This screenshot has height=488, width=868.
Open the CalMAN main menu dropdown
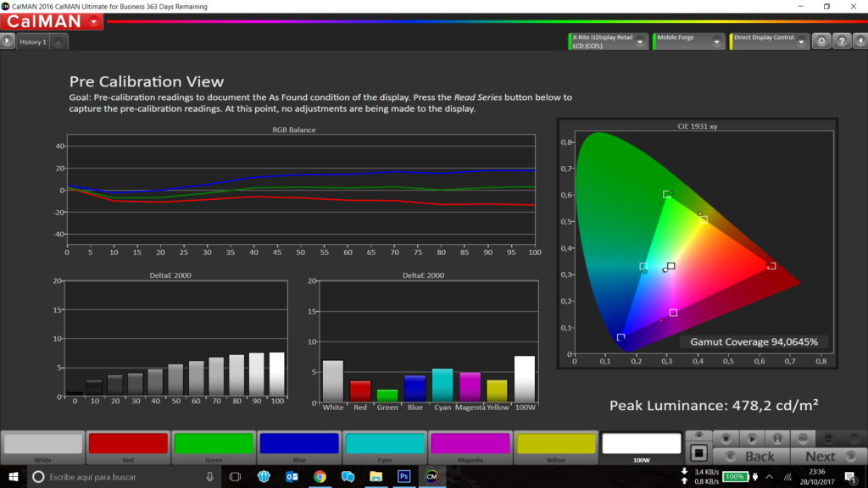[x=93, y=21]
